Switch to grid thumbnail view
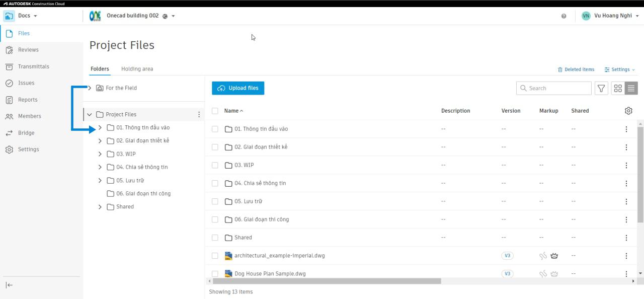The width and height of the screenshot is (644, 299). [618, 88]
